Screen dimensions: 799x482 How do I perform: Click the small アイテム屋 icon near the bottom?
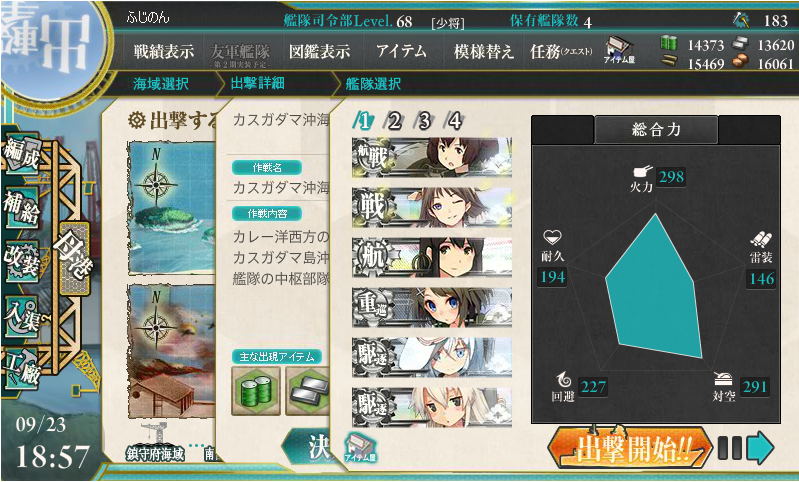pyautogui.click(x=360, y=447)
